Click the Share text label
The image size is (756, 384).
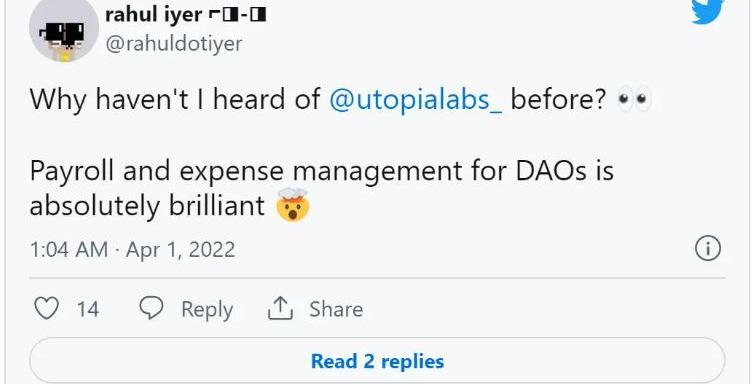(x=336, y=309)
